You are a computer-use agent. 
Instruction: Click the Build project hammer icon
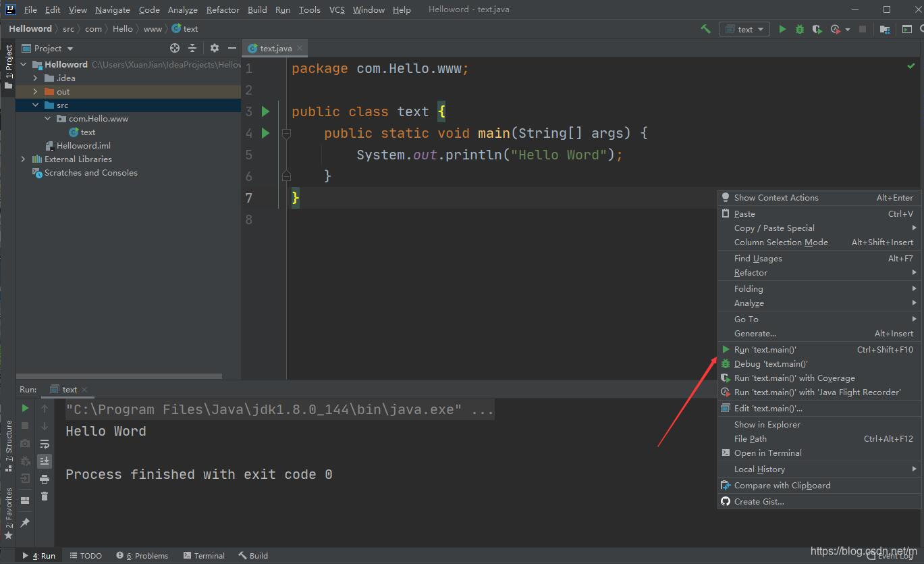point(705,29)
